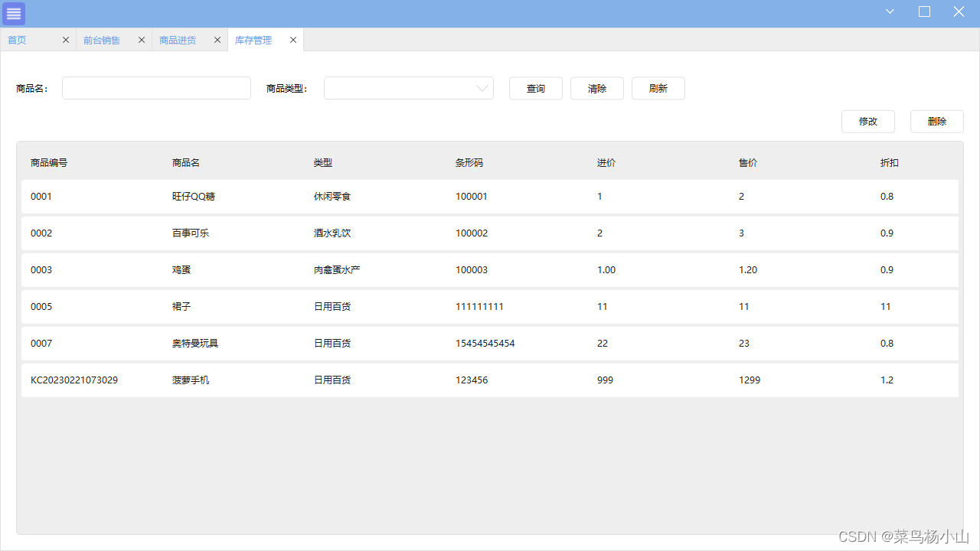Click the 折扣 column header

point(890,162)
